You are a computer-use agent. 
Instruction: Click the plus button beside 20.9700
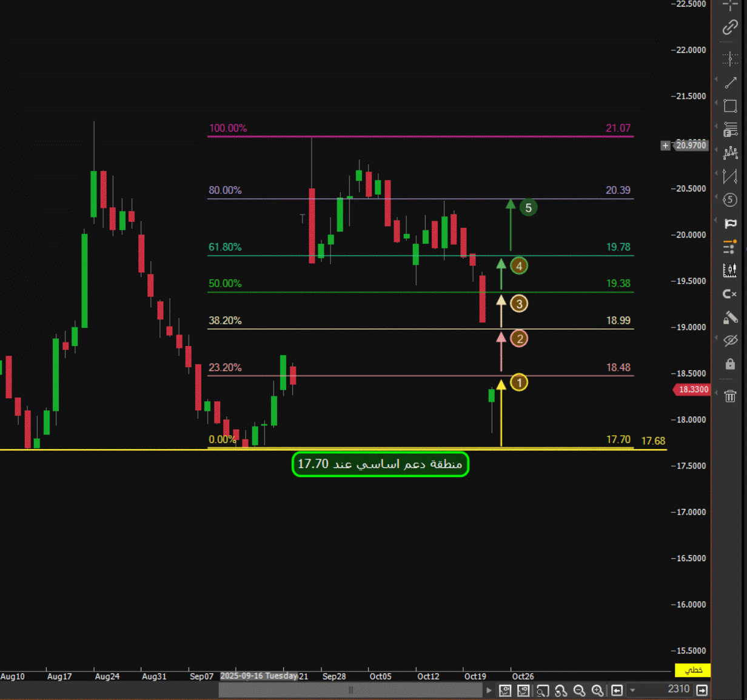[x=665, y=145]
